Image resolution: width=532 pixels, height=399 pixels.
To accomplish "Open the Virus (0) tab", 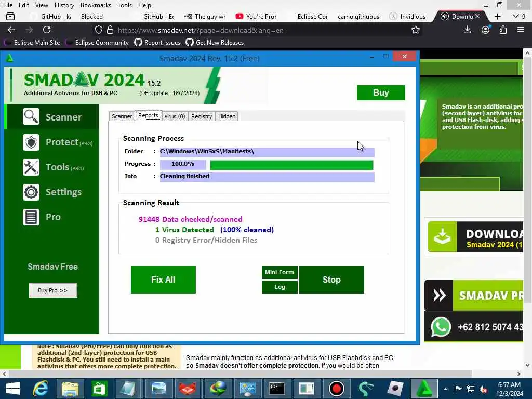I will [175, 116].
